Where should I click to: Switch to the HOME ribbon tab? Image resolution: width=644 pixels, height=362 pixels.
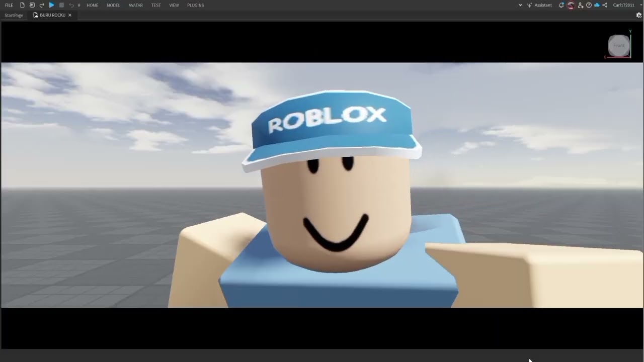93,5
